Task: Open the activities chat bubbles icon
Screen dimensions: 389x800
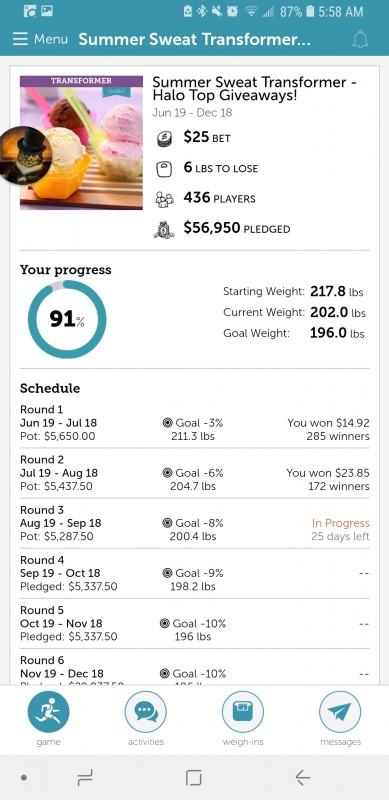Action: pos(146,712)
